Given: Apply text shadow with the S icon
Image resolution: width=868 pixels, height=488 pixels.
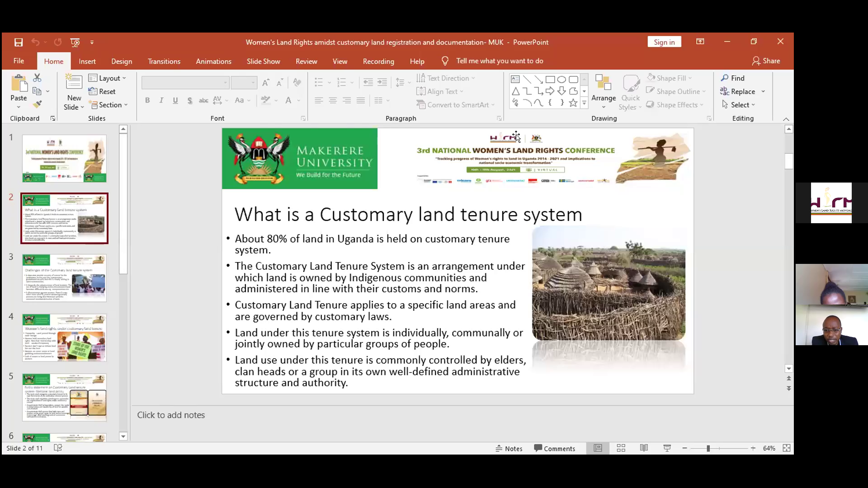Looking at the screenshot, I should pos(190,100).
